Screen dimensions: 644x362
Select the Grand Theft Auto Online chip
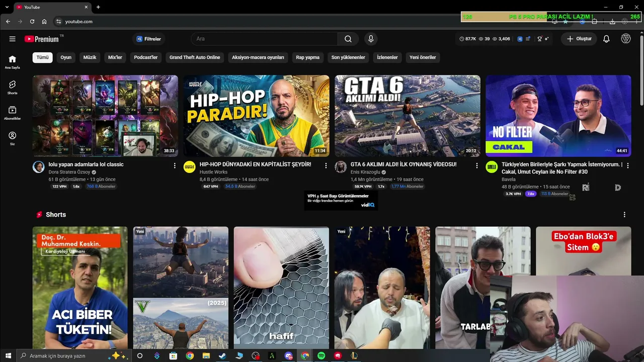(195, 57)
